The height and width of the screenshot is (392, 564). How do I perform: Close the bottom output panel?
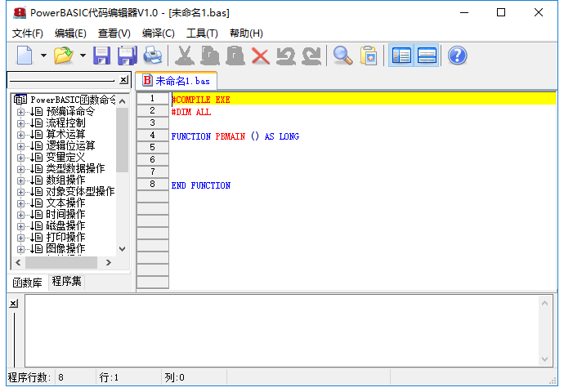pos(13,303)
